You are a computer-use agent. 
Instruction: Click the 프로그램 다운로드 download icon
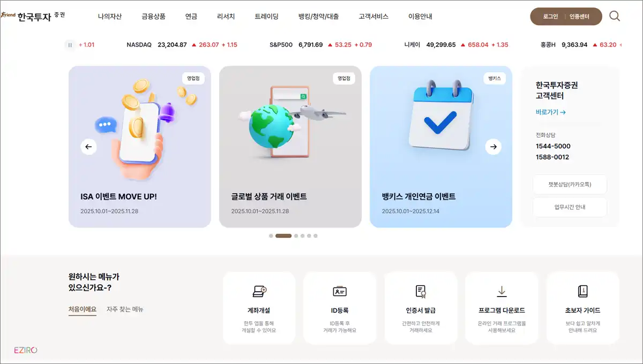[502, 292]
